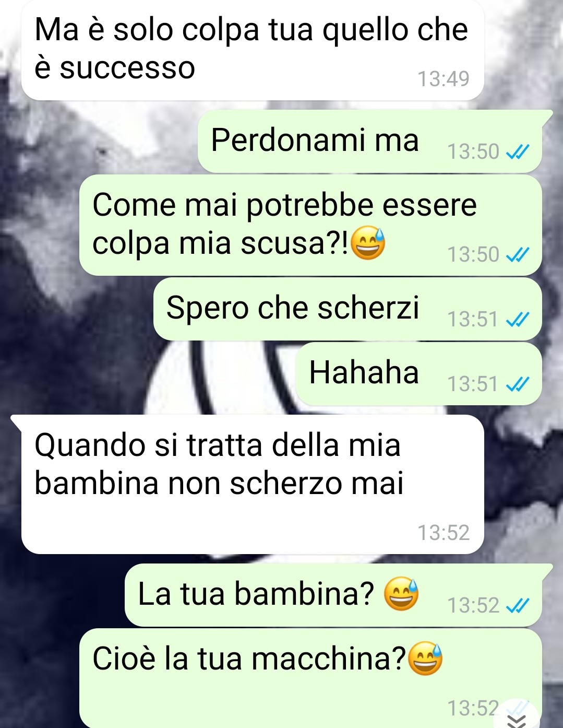563x728 pixels.
Task: Select the "Cioè la tua macchina?" message
Action: [x=310, y=678]
